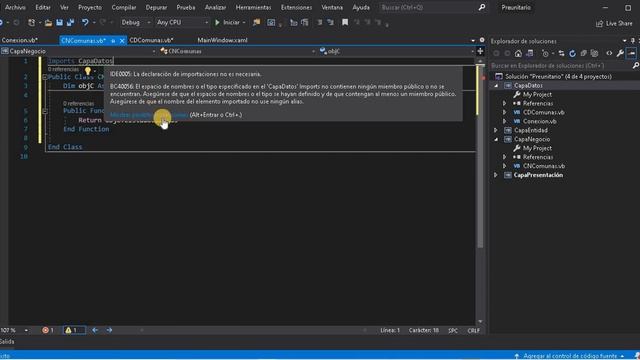Pin the CNComunas.vb tab
640x360 pixels.
point(113,40)
